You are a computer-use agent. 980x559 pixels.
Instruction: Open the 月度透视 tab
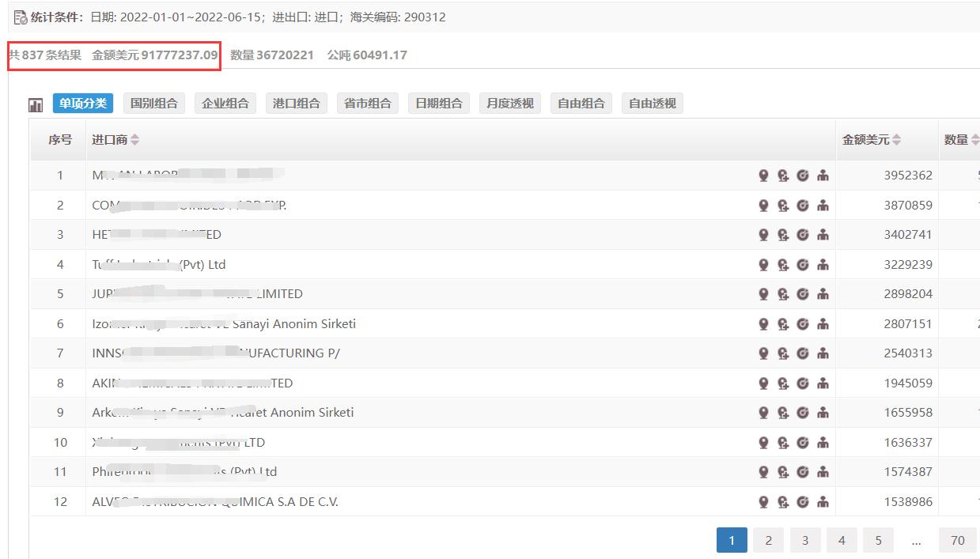tap(510, 104)
